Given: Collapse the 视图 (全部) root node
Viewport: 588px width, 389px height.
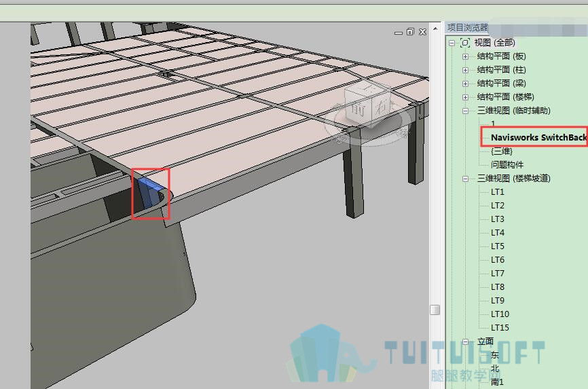Looking at the screenshot, I should point(452,43).
